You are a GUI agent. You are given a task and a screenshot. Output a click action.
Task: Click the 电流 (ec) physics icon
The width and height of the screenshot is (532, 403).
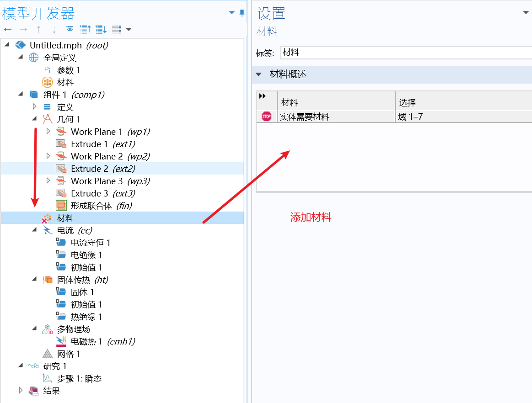click(x=48, y=230)
